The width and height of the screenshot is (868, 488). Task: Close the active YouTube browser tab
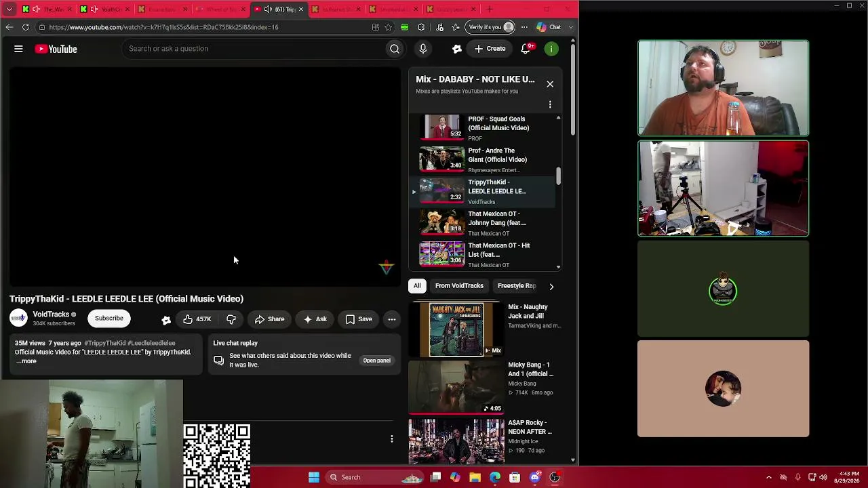pos(301,9)
